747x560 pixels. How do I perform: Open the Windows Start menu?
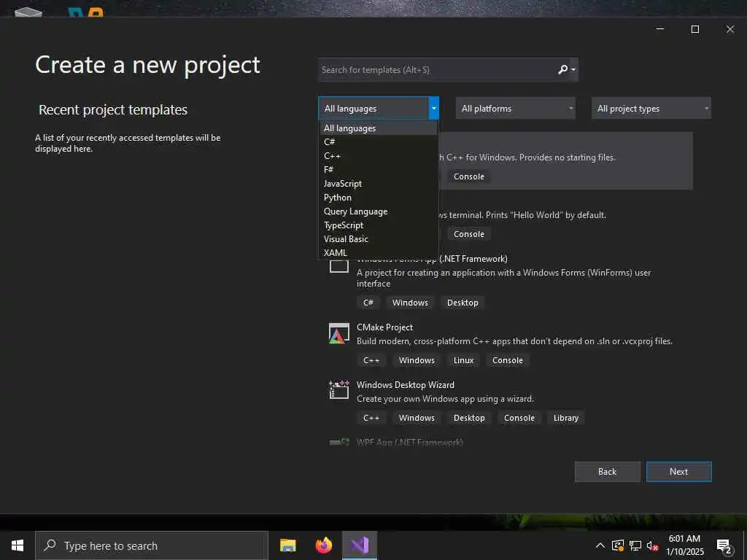tap(18, 545)
